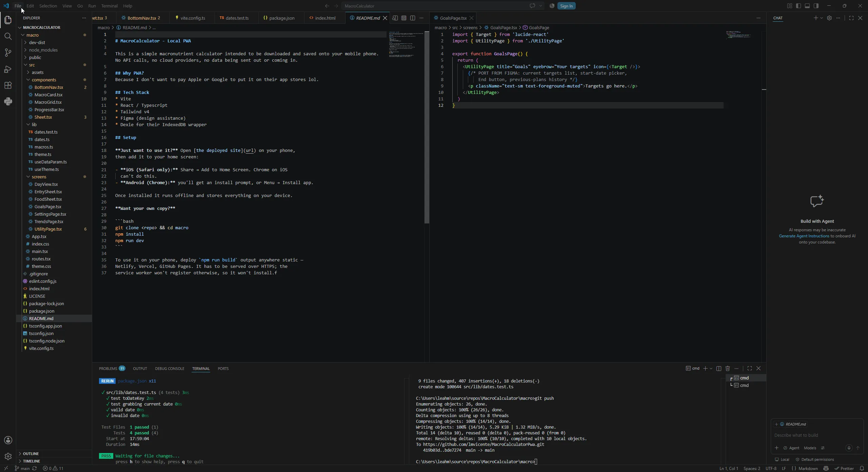Click the Sign In button
The height and width of the screenshot is (472, 868).
pyautogui.click(x=566, y=6)
